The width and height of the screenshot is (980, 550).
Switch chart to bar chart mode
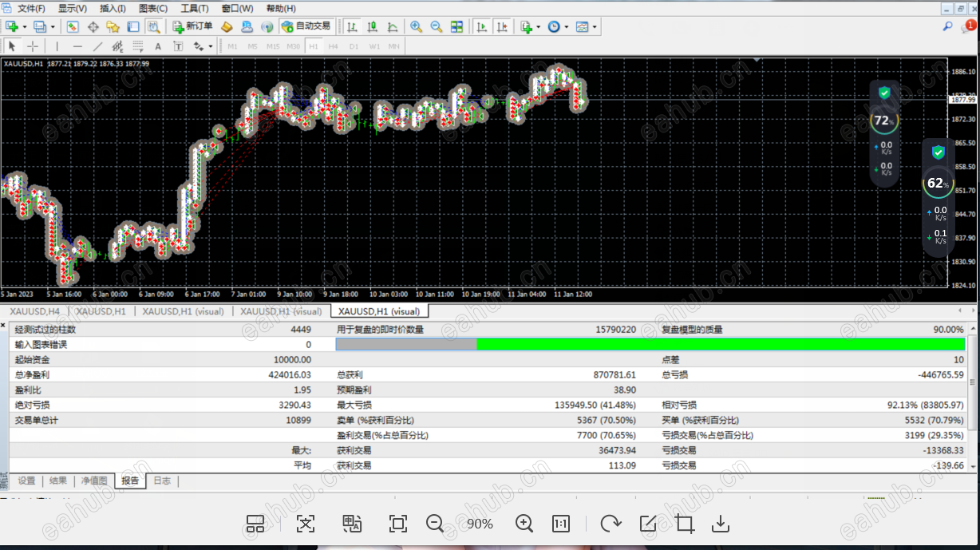point(352,26)
